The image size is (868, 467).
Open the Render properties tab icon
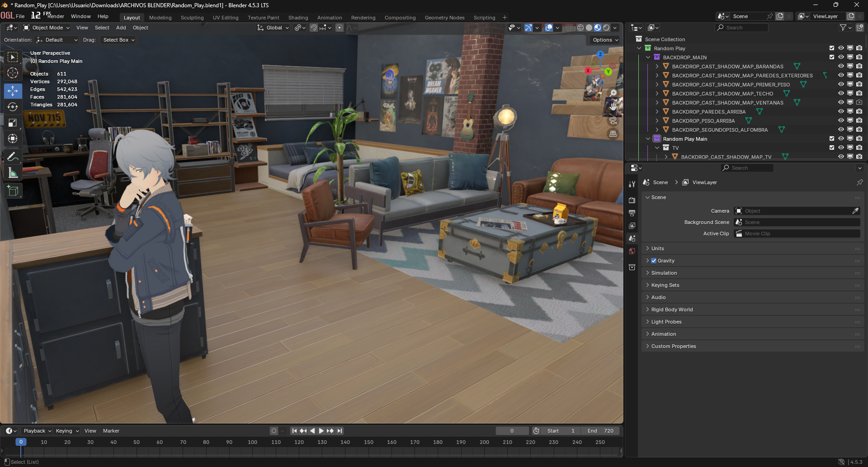(632, 200)
